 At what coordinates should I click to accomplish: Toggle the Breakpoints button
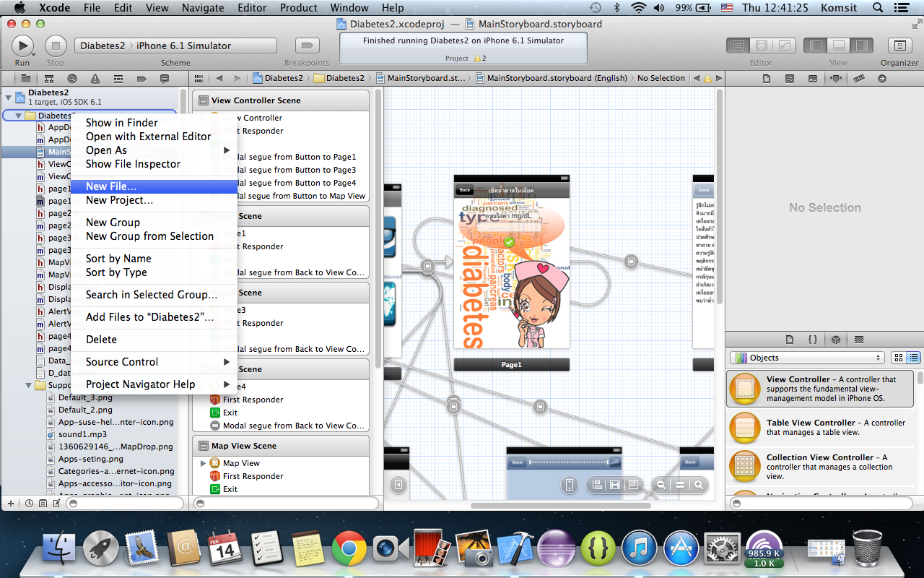308,46
